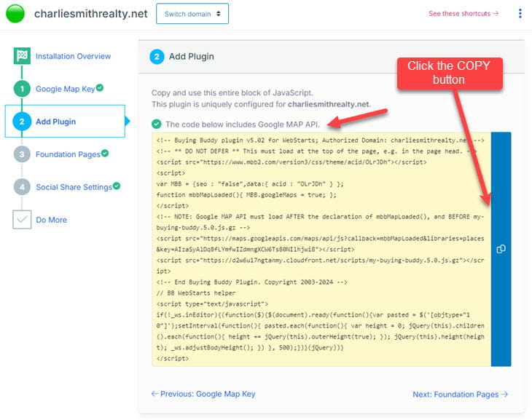Click the Do More checkmark box

tap(22, 219)
